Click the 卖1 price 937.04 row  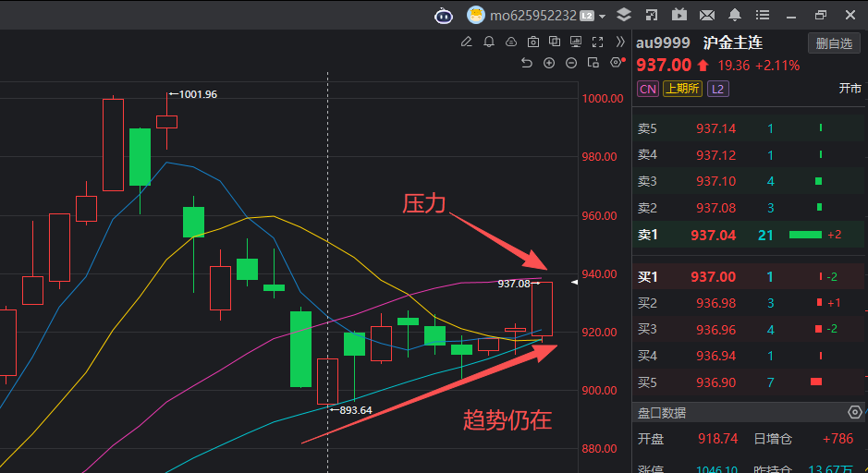tap(715, 235)
